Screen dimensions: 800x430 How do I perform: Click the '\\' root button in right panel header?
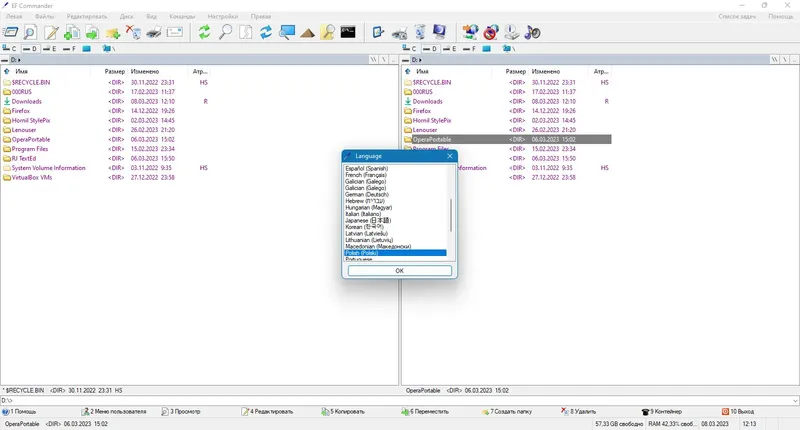tap(775, 60)
